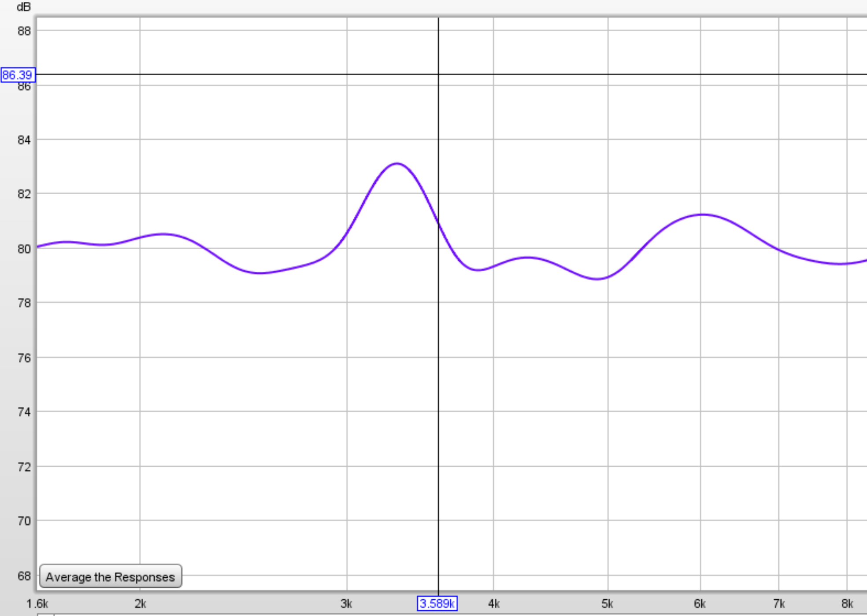867x616 pixels.
Task: Click the 3.589k frequency cursor value box
Action: point(437,603)
